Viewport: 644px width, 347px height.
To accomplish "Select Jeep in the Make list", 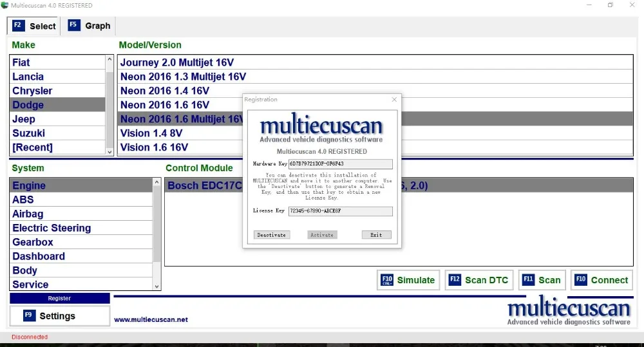I will tap(57, 119).
